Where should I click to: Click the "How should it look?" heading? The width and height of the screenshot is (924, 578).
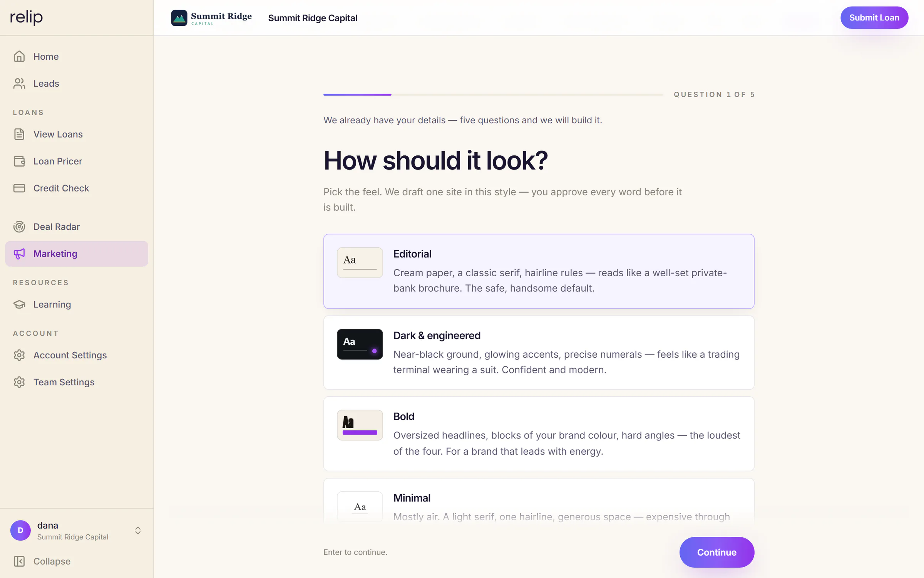coord(435,160)
